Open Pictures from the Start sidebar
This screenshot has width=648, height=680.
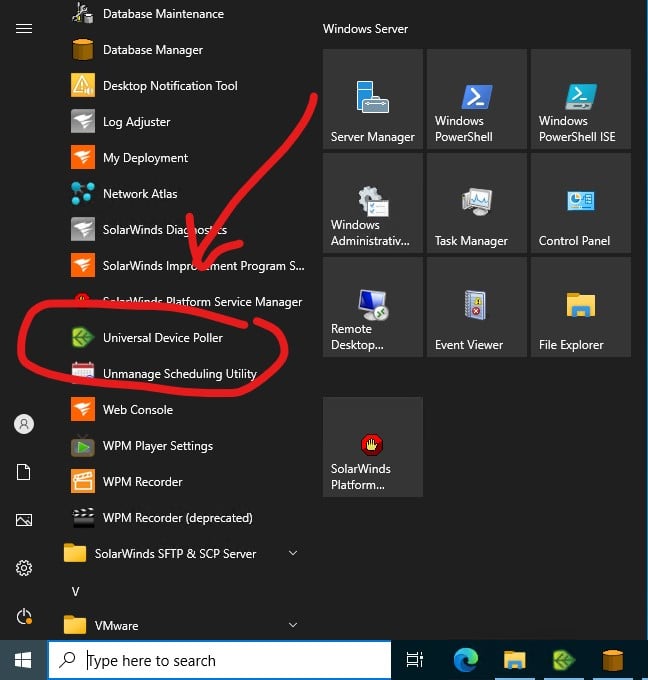coord(24,520)
